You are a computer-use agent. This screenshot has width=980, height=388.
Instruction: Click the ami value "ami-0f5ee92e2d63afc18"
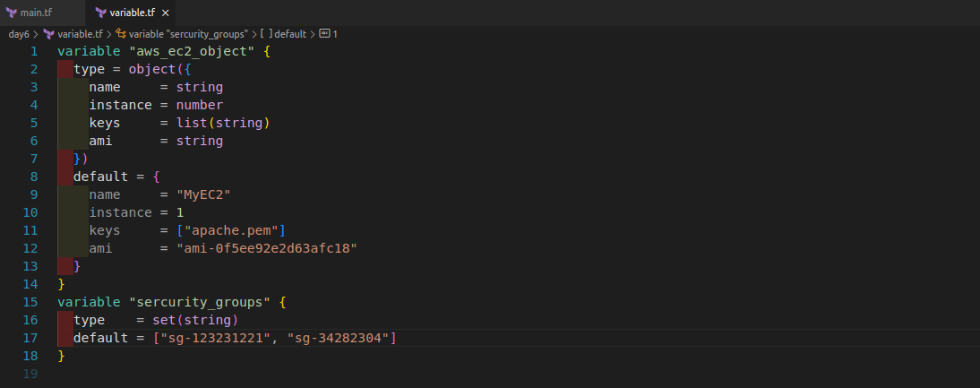[x=267, y=248]
